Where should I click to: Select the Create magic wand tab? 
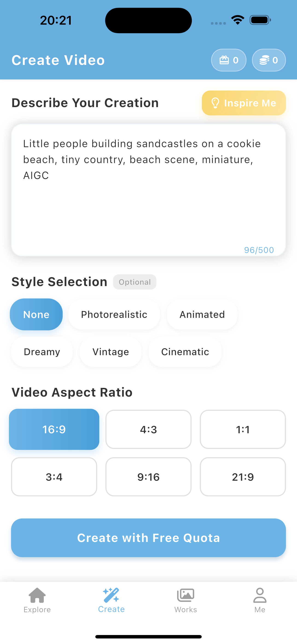pos(111,600)
